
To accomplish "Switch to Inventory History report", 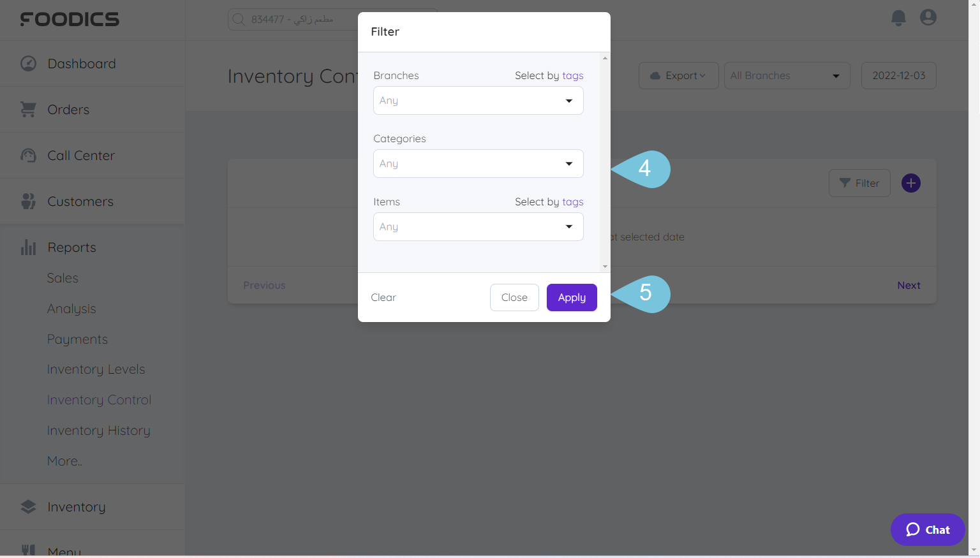I will (98, 430).
